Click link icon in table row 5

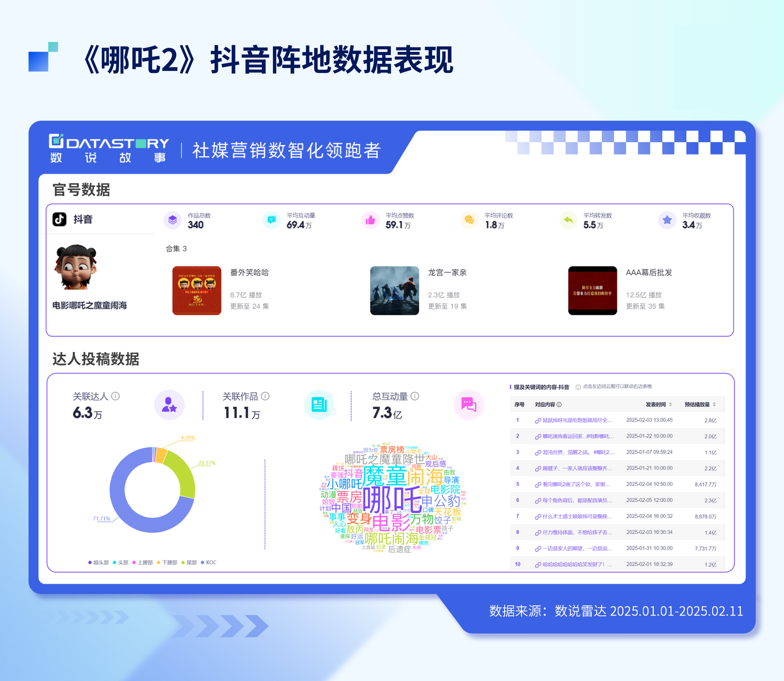[x=538, y=484]
